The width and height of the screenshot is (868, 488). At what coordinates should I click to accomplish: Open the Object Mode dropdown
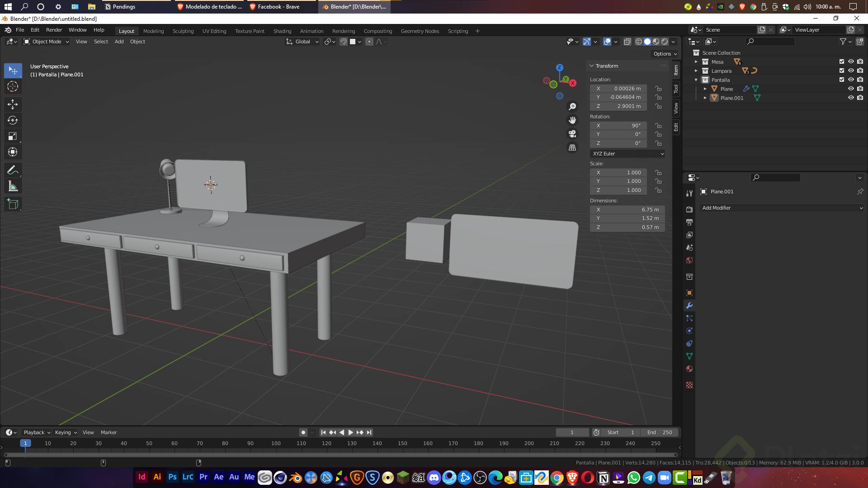click(46, 42)
